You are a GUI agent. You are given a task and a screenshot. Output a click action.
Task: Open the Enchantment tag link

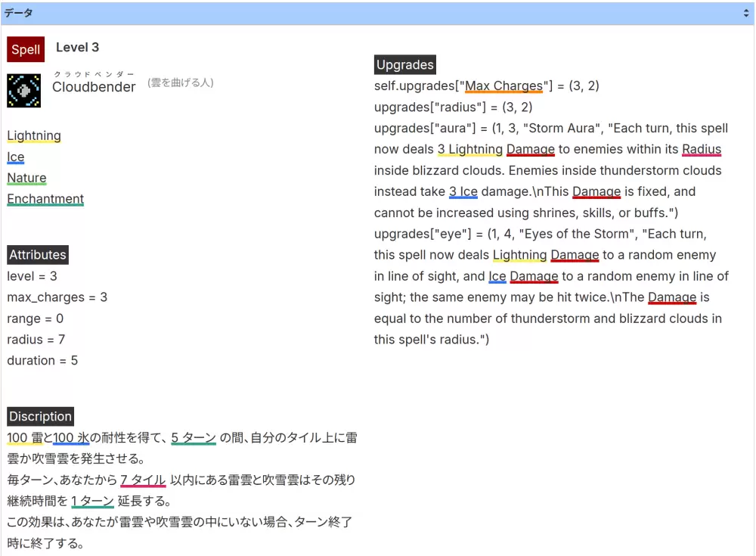(45, 200)
